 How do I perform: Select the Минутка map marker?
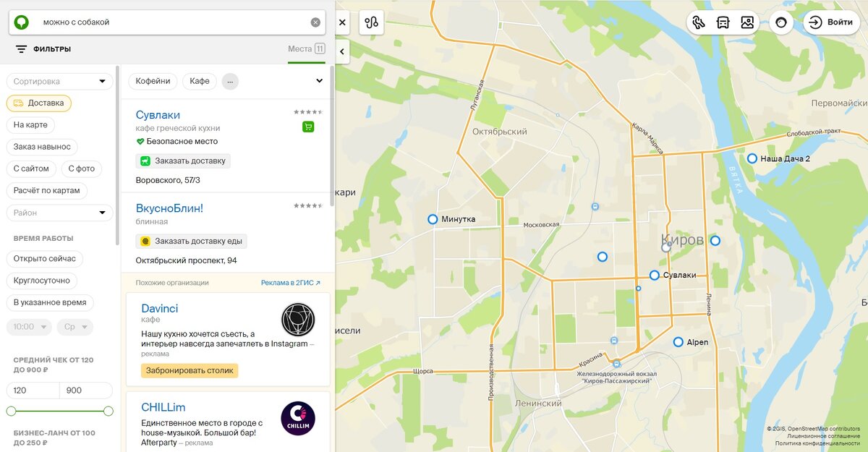[433, 219]
